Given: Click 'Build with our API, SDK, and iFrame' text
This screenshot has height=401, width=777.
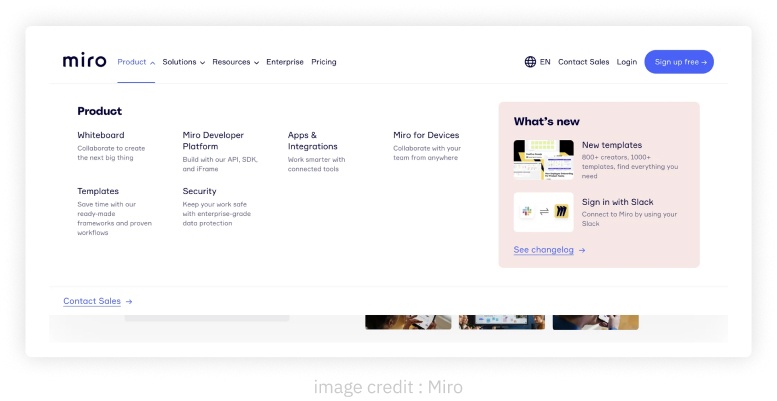Looking at the screenshot, I should click(220, 165).
